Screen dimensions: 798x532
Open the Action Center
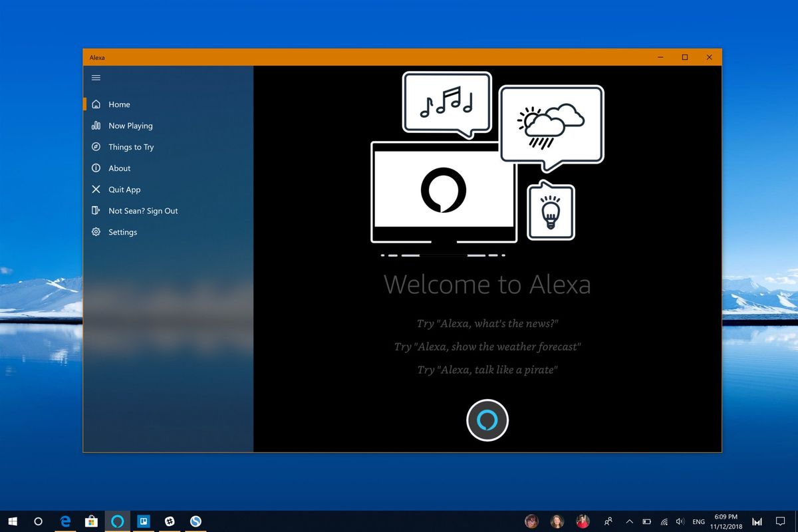click(781, 521)
